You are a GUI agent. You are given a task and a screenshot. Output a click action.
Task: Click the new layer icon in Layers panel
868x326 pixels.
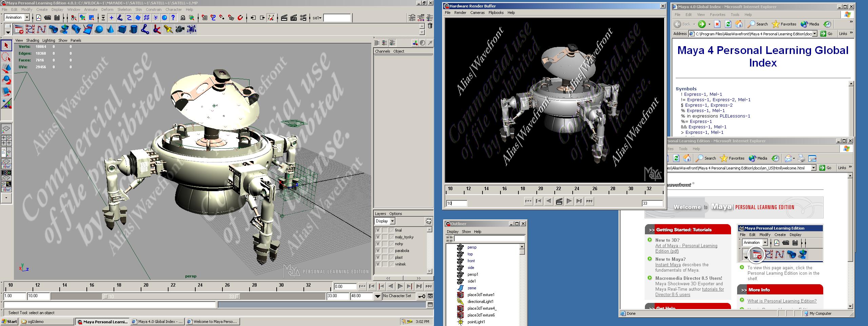point(429,221)
